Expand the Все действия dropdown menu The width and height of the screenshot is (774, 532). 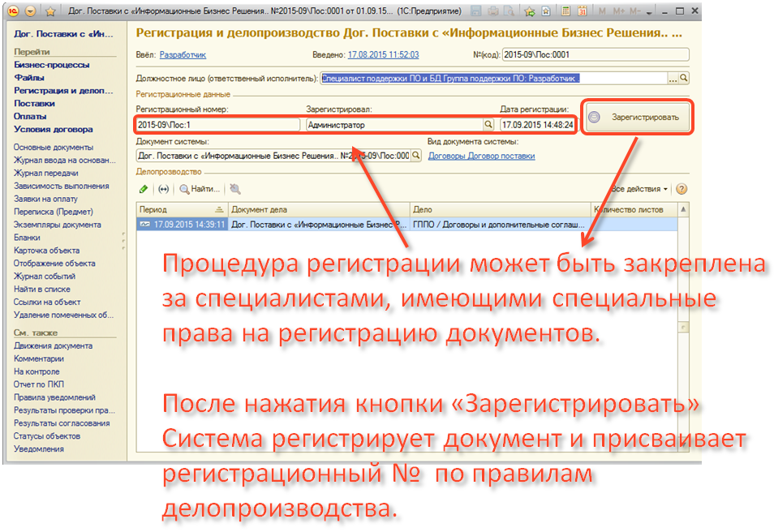(641, 189)
